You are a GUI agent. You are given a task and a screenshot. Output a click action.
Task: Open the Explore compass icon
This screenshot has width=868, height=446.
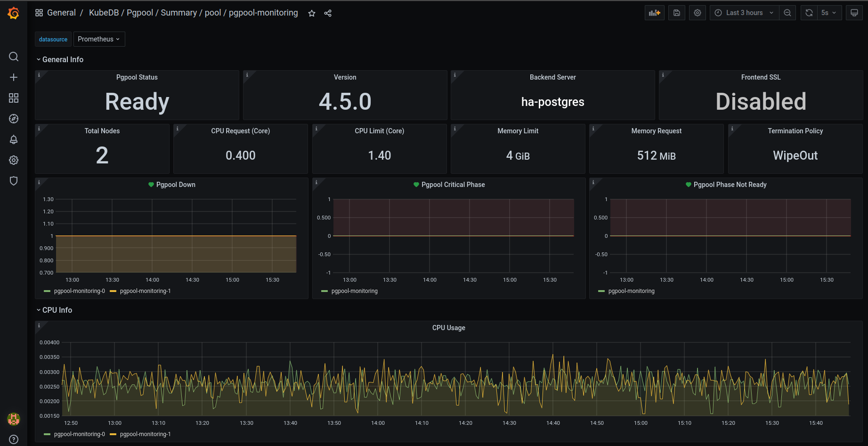click(x=14, y=119)
